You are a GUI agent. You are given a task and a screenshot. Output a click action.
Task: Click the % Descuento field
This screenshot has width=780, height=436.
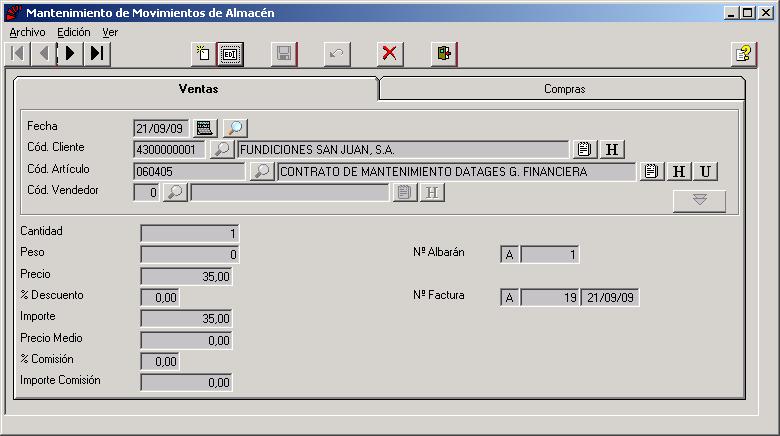click(160, 298)
